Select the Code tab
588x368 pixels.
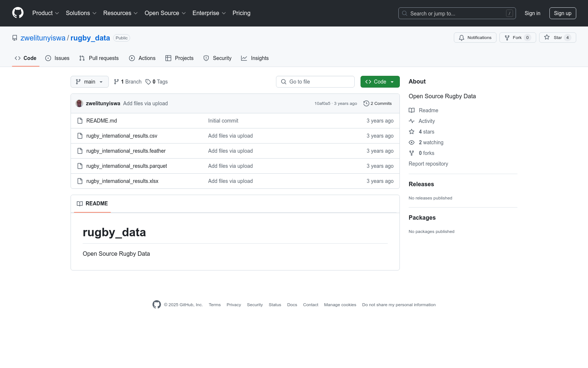click(x=26, y=58)
